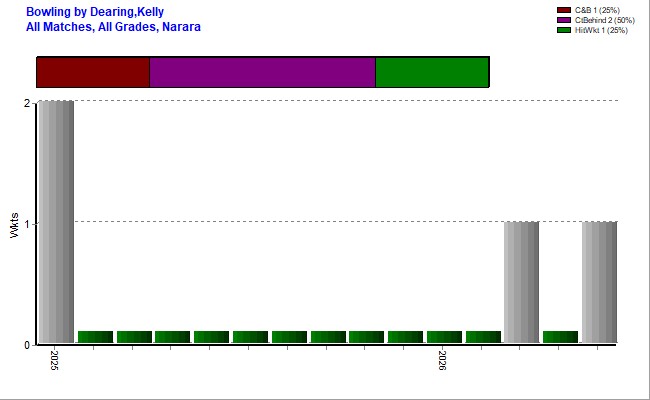
Task: Click the small green bar above the 2026 label
Action: click(x=444, y=337)
